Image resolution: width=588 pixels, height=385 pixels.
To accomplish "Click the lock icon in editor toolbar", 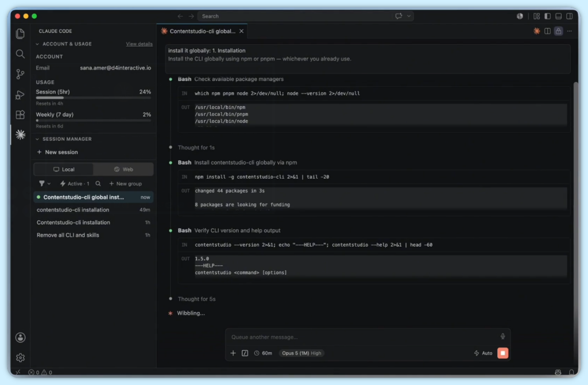I will click(x=558, y=31).
